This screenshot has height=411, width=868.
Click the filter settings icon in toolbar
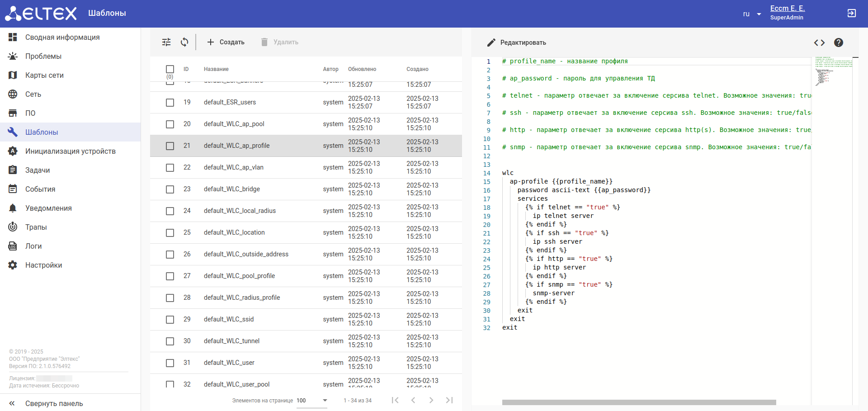166,42
